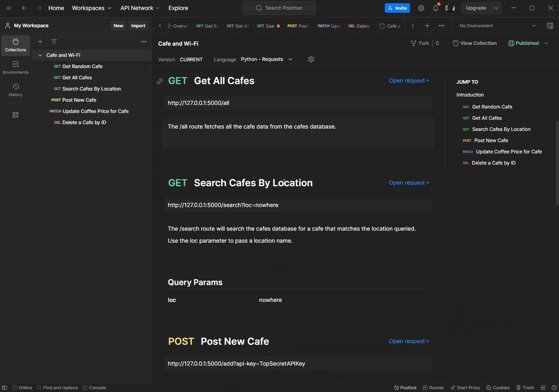Open Explore in top navigation
559x392 pixels.
click(x=178, y=8)
